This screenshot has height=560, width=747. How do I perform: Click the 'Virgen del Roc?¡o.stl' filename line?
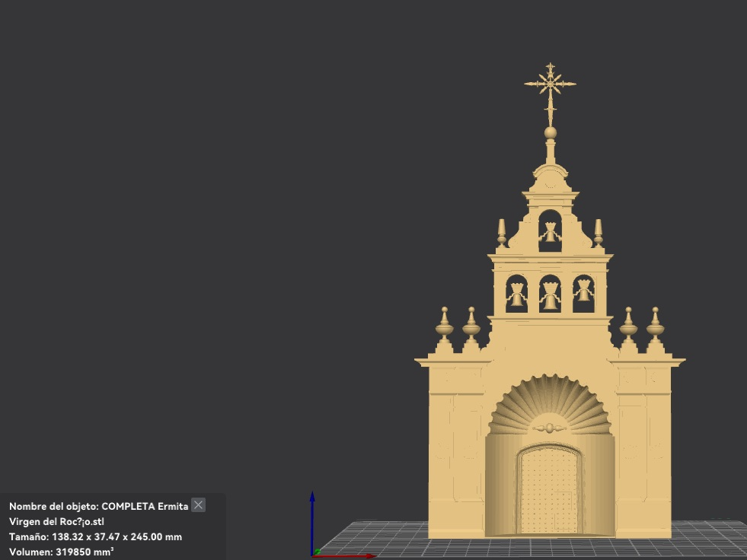click(56, 521)
